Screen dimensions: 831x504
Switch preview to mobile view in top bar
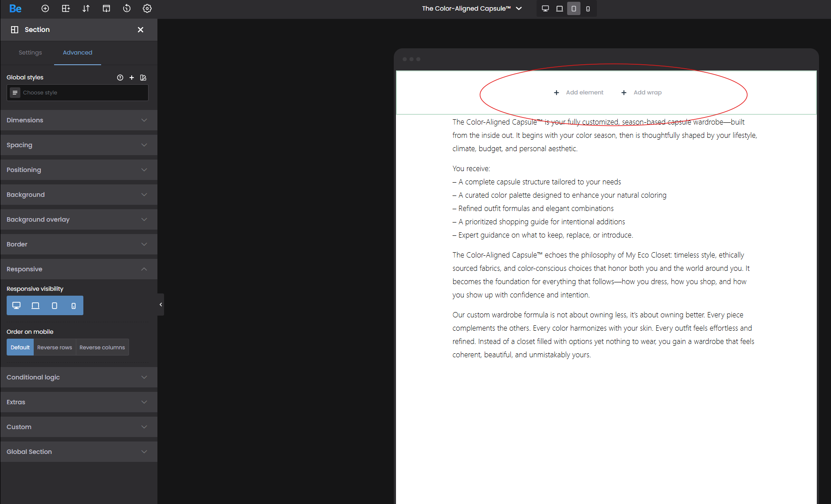(x=588, y=8)
